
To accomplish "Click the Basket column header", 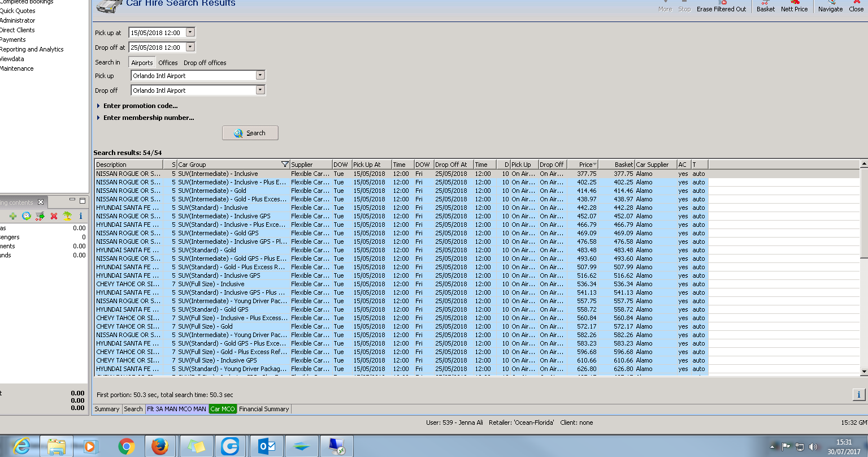I will point(617,165).
